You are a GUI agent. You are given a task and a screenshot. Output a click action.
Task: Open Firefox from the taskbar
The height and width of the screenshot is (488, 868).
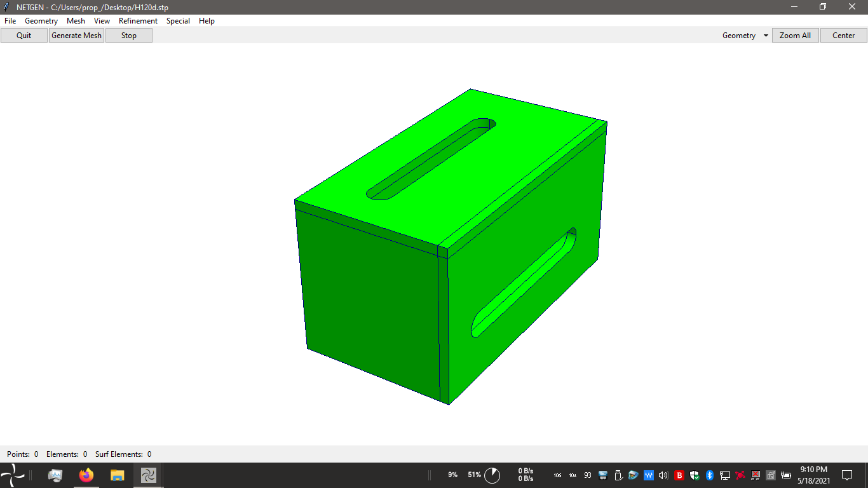click(86, 475)
